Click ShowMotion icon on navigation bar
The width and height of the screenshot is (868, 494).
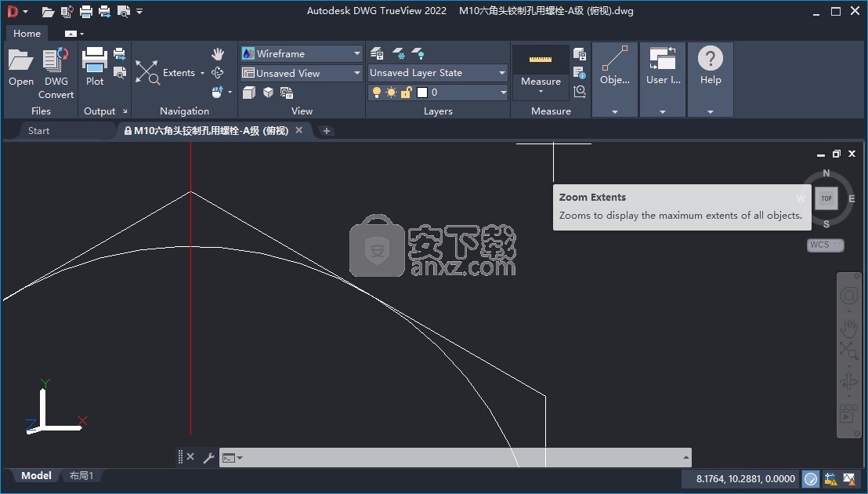(x=848, y=414)
